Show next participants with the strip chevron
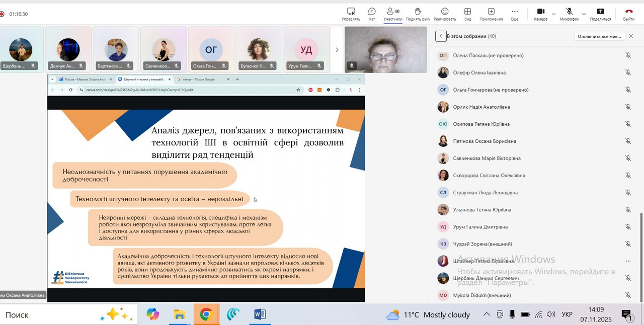Screen dimensions: 644x325 [337, 49]
